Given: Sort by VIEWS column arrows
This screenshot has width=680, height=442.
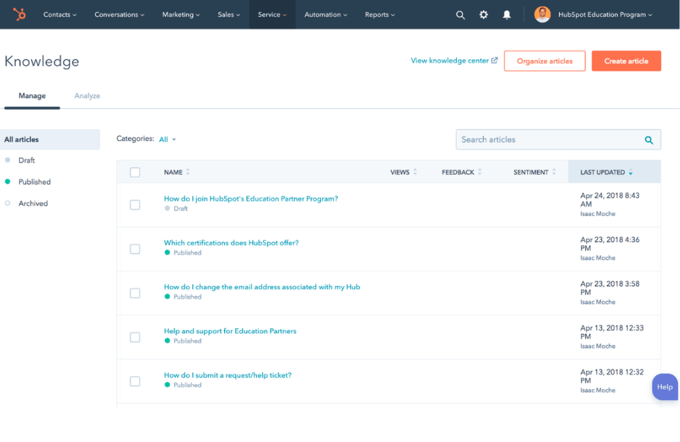Looking at the screenshot, I should click(415, 172).
